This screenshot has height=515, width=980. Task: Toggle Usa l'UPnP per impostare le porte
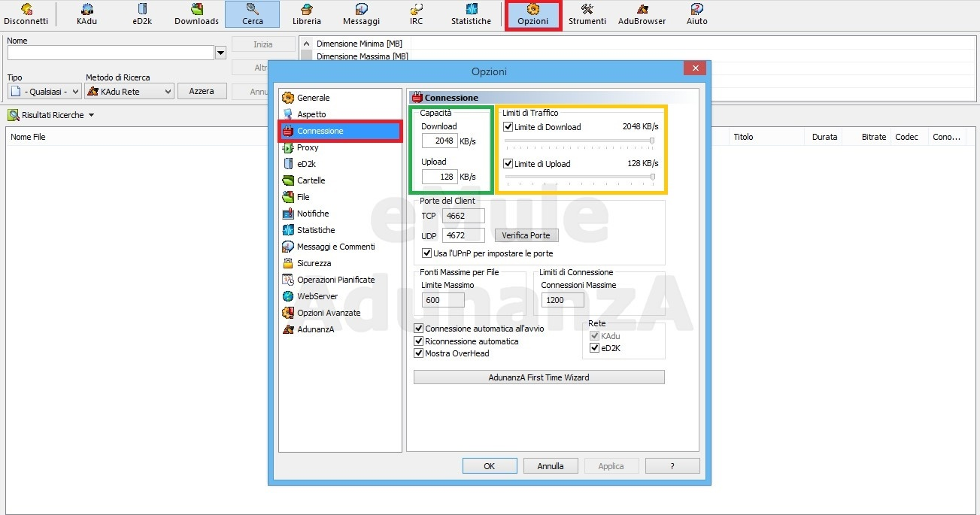pos(427,253)
